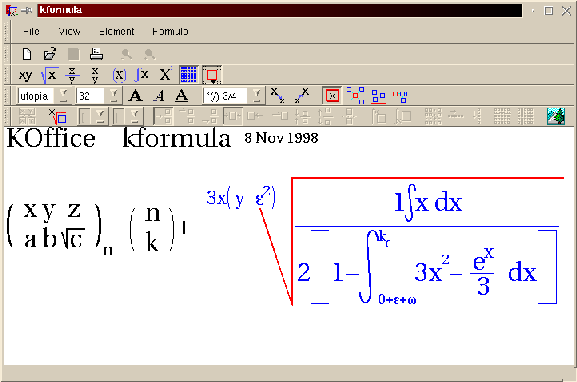The width and height of the screenshot is (577, 382).
Task: Expand the bracket style dropdown
Action: coord(257,96)
